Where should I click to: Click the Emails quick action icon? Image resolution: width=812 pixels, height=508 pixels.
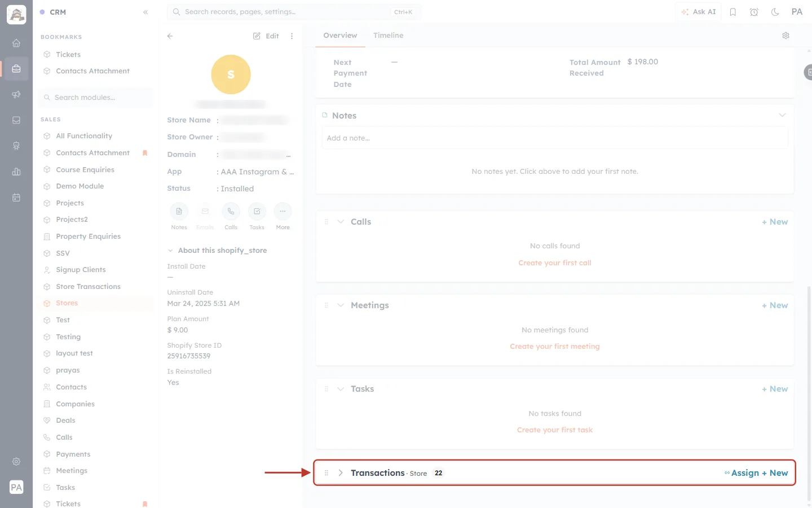click(x=205, y=211)
